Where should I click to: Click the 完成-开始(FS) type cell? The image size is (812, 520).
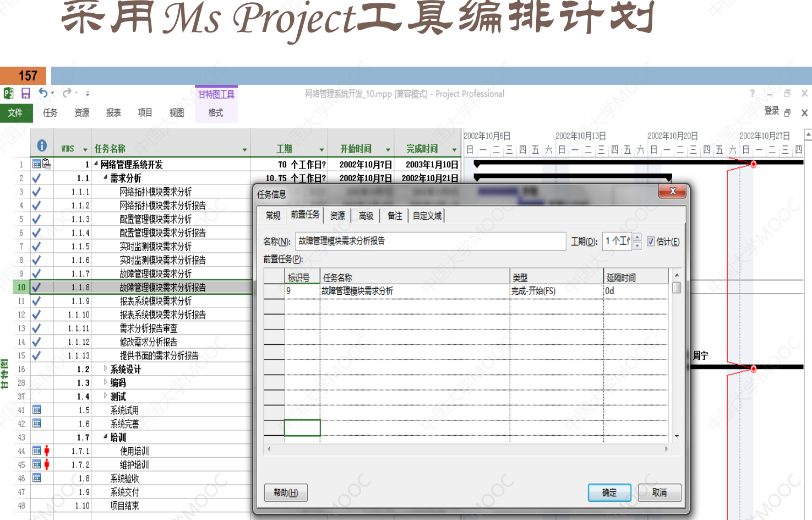[557, 291]
